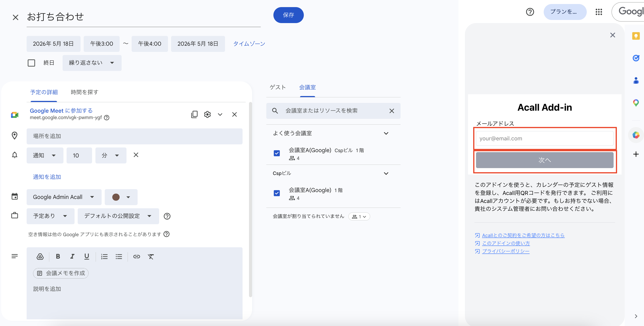
Task: Clear the room search field
Action: tap(391, 111)
